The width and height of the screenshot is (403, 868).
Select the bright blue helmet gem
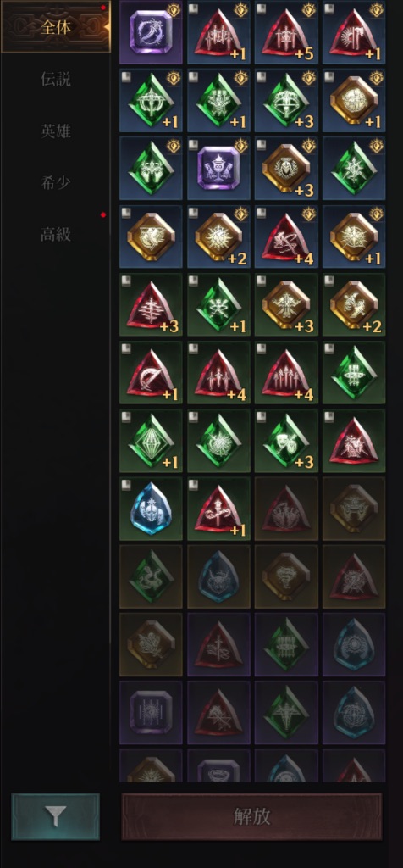pyautogui.click(x=151, y=509)
